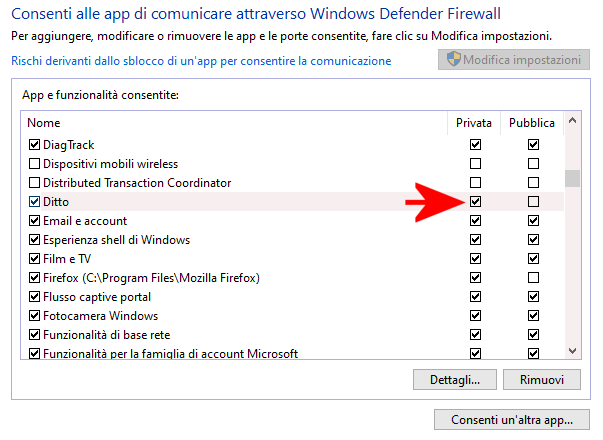The width and height of the screenshot is (603, 440).
Task: Toggle Ditto Privata checkbox
Action: 475,202
